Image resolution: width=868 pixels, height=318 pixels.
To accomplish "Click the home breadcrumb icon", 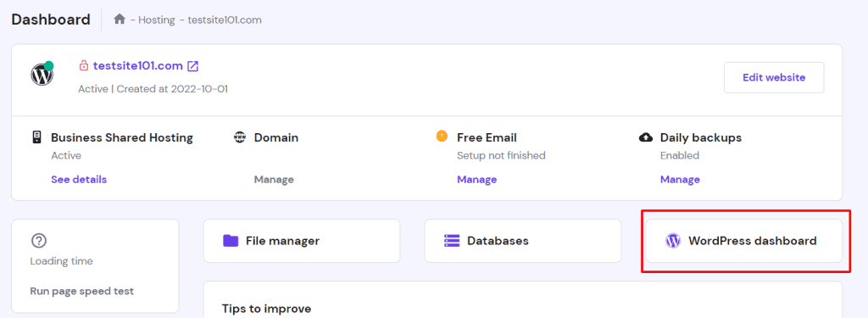I will (x=119, y=20).
